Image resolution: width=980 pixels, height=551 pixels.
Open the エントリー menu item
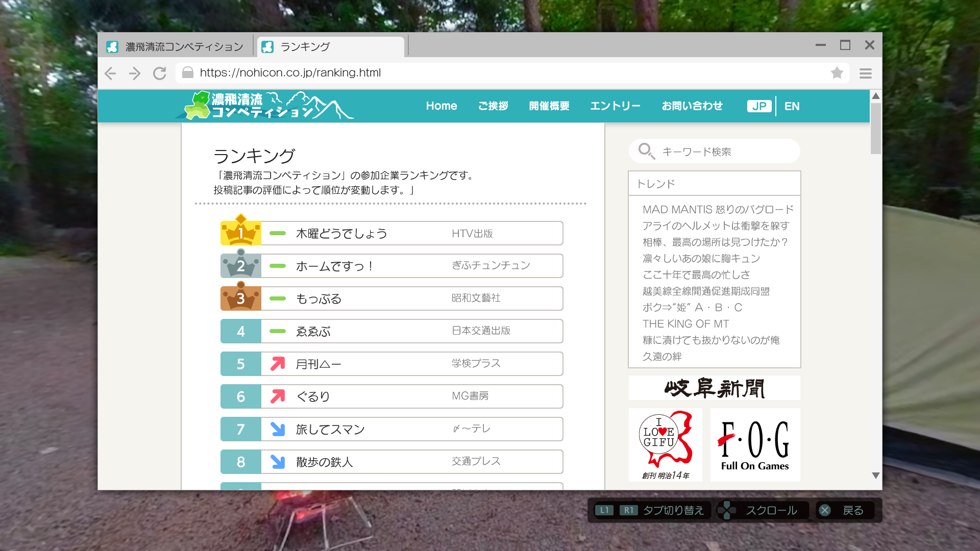click(615, 106)
